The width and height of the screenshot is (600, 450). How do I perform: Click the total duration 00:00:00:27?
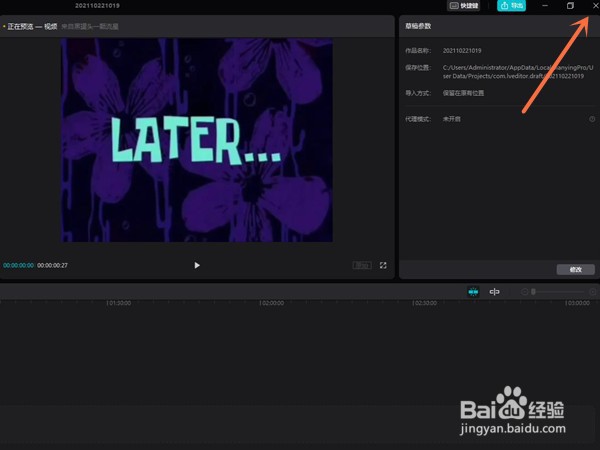(52, 265)
